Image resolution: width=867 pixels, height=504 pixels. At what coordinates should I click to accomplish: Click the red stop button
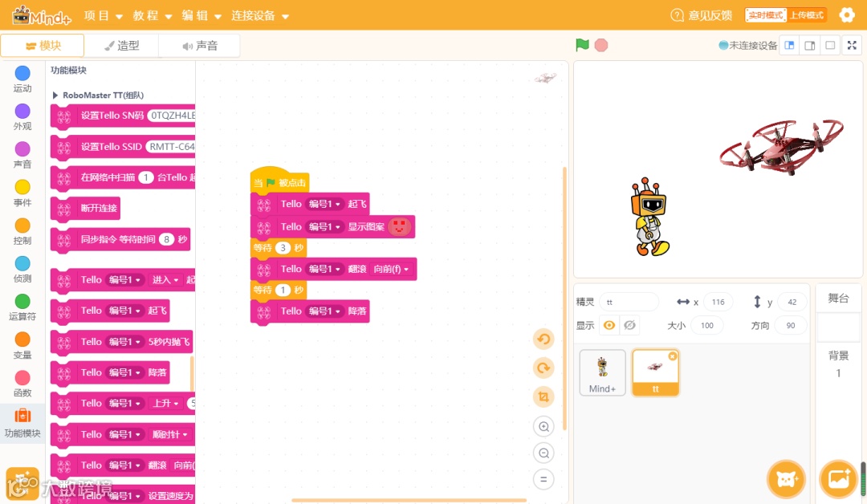(601, 45)
